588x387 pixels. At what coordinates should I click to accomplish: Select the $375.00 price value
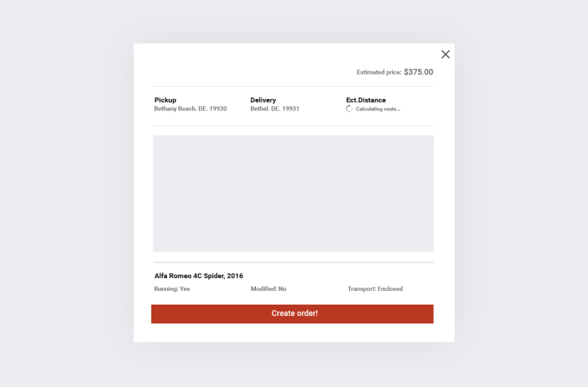pos(418,72)
